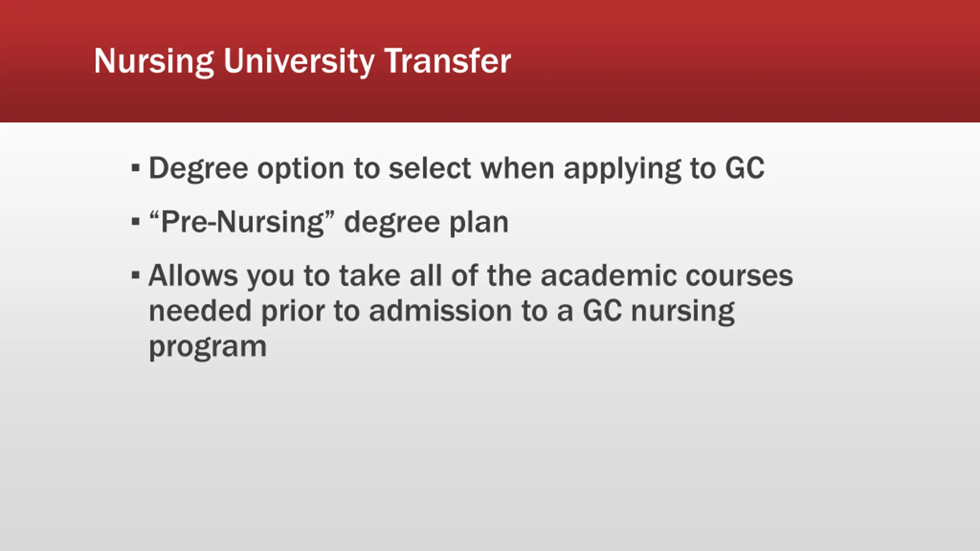980x551 pixels.
Task: Click the words "academic courses"
Action: (x=667, y=275)
